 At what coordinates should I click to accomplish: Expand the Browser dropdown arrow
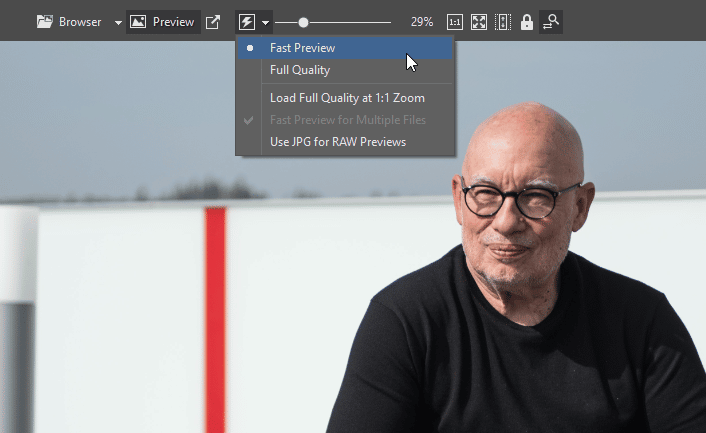click(x=118, y=23)
